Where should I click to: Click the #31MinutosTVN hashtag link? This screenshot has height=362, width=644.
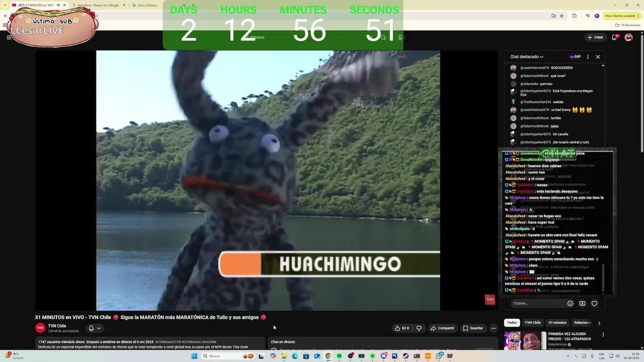tap(168, 342)
